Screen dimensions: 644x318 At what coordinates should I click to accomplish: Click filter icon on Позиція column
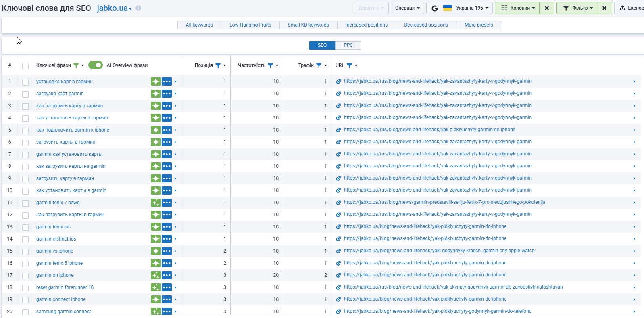coord(218,65)
